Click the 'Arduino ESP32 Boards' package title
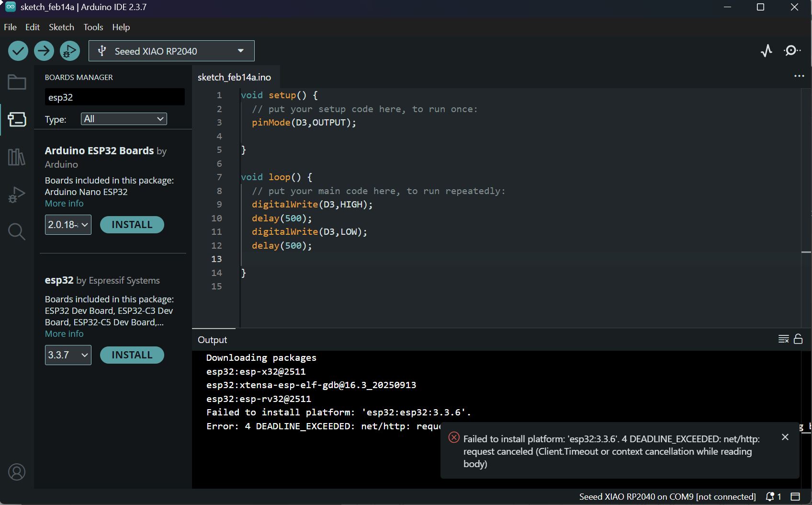Screen dimensions: 812x505 click(99, 151)
